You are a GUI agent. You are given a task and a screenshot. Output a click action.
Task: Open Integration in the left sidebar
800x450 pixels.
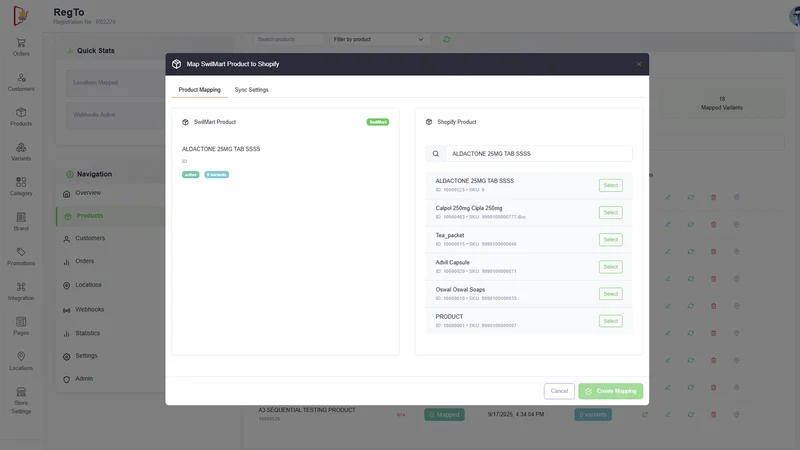tap(21, 291)
